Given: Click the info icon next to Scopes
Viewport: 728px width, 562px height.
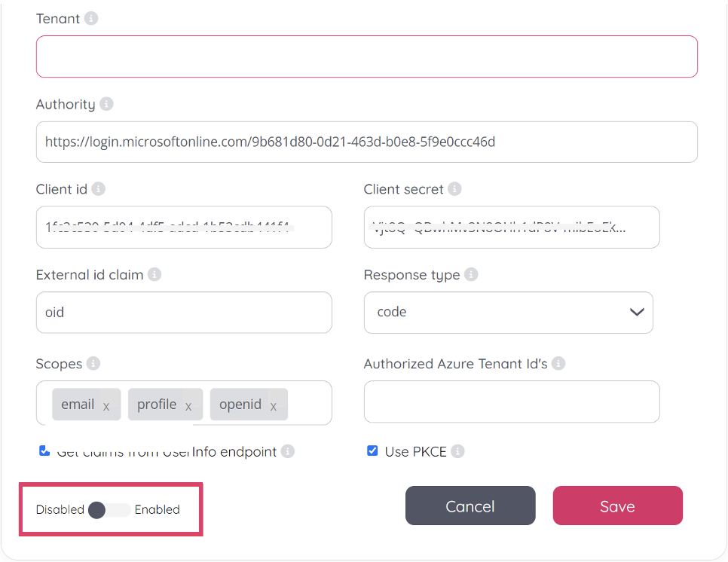Looking at the screenshot, I should tap(93, 364).
